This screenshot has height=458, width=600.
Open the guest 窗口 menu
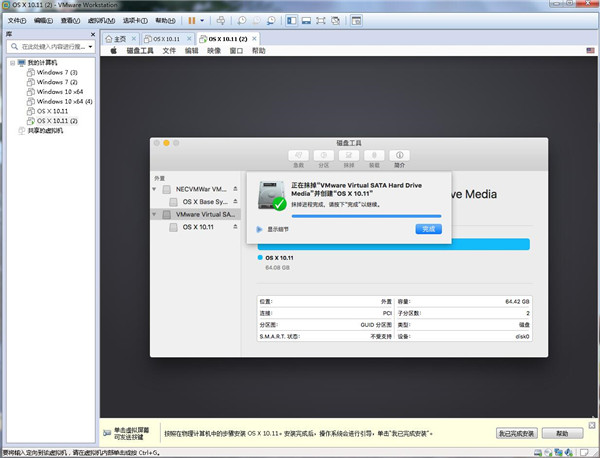point(236,51)
